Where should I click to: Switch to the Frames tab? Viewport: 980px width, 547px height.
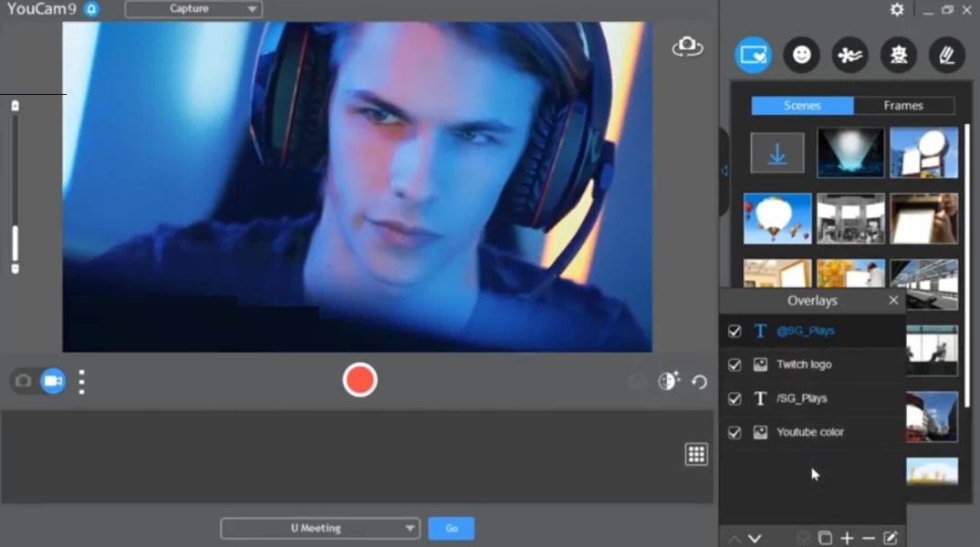(x=903, y=106)
